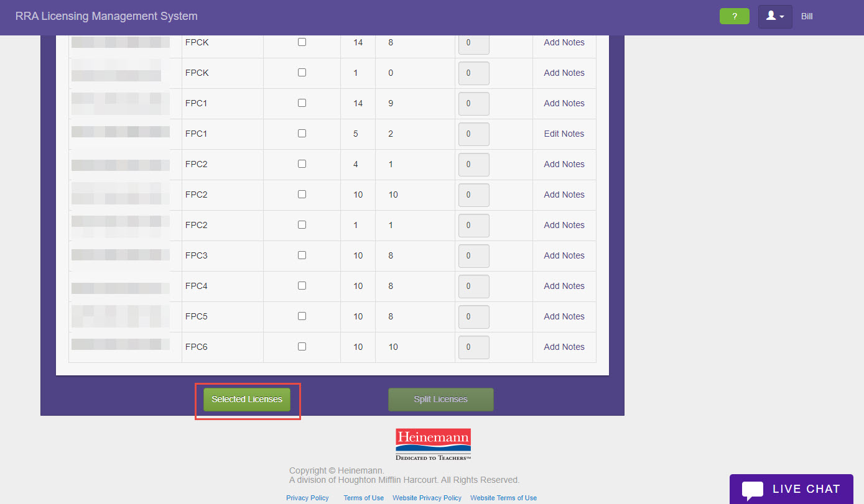Viewport: 864px width, 504px height.
Task: Click Add Notes in the FPC3 row
Action: (564, 255)
